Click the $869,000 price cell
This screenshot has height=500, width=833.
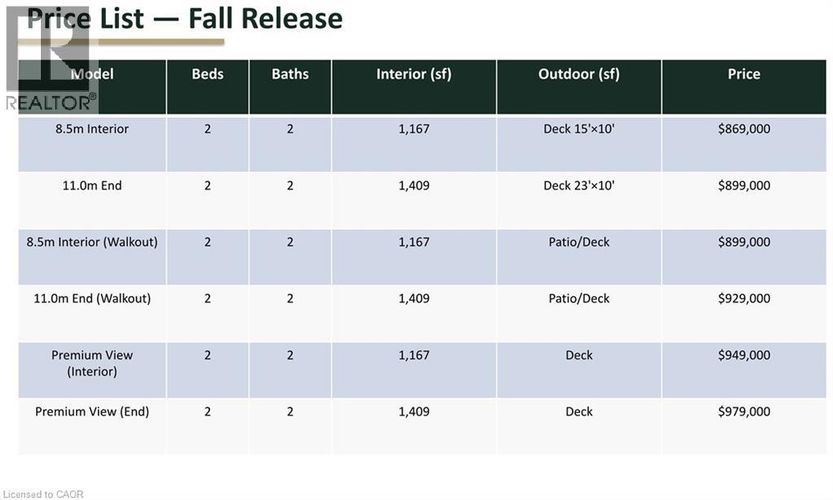pyautogui.click(x=744, y=129)
